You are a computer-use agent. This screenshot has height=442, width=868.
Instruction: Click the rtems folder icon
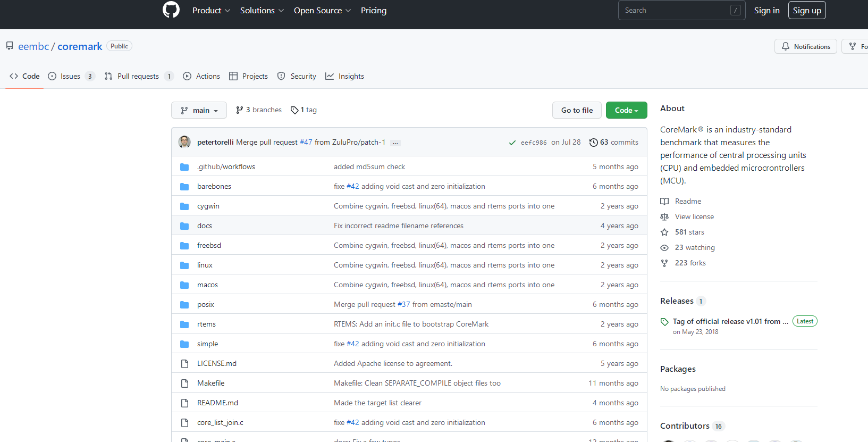pyautogui.click(x=184, y=324)
